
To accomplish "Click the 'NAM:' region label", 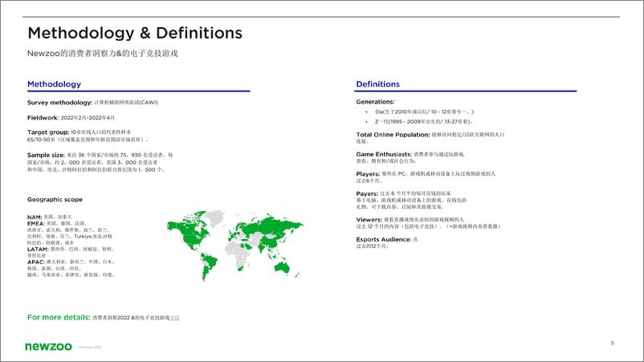I will pos(35,217).
